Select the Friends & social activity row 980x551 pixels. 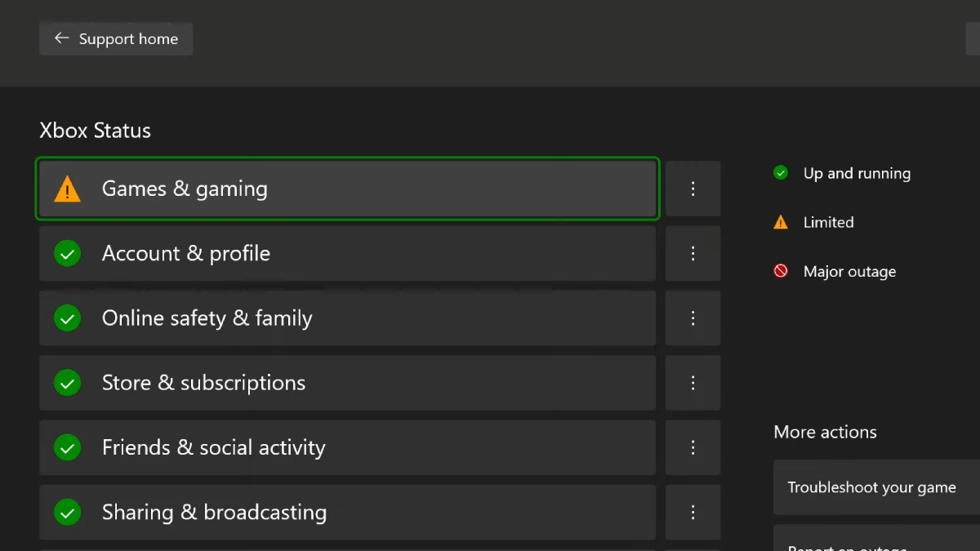coord(347,447)
